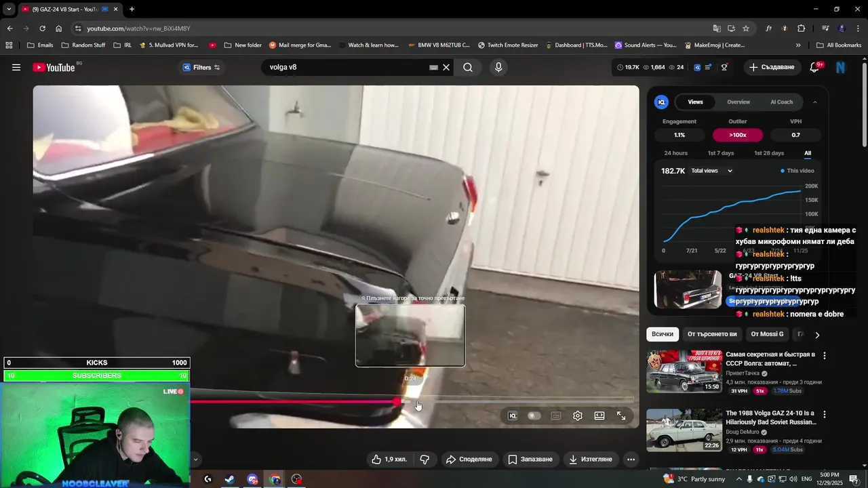Go to the YouTube home logo
Screen dimensions: 868x488
pyautogui.click(x=54, y=67)
